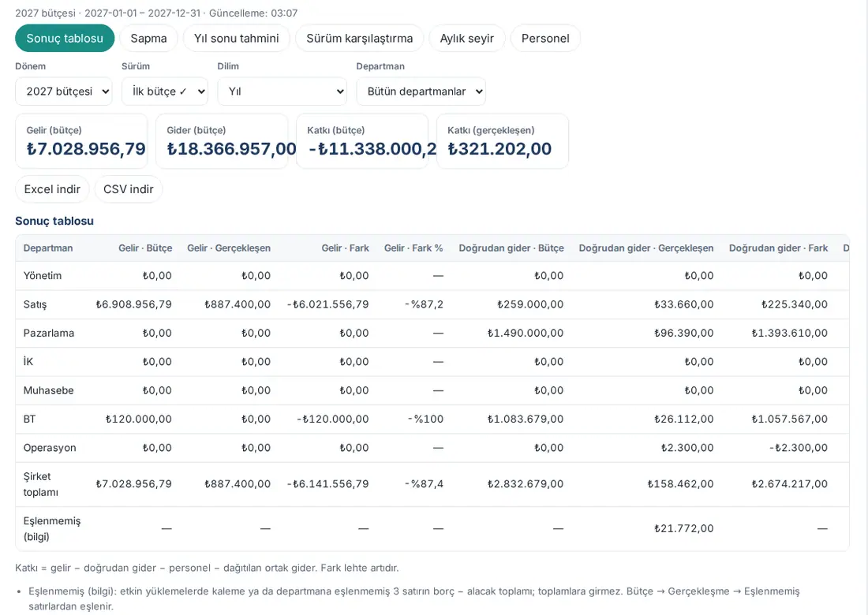Select the Yönetim row label

[43, 275]
